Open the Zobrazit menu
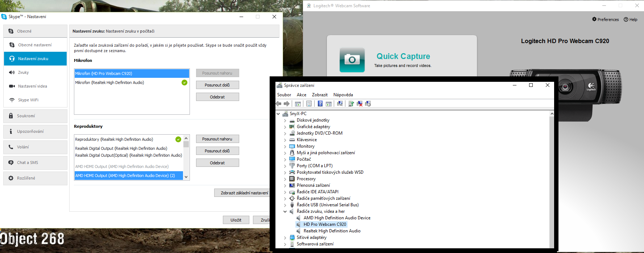 (x=320, y=95)
